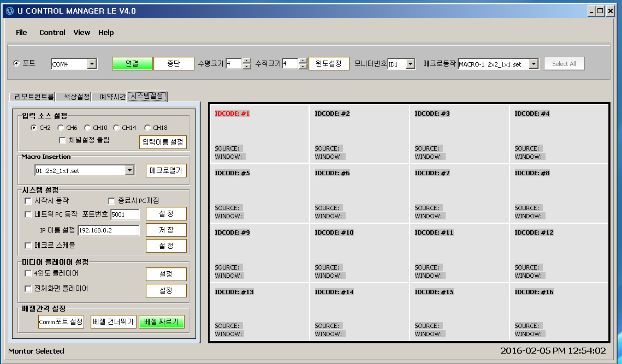Open the COM4 port dropdown
Image resolution: width=622 pixels, height=364 pixels.
[x=92, y=64]
